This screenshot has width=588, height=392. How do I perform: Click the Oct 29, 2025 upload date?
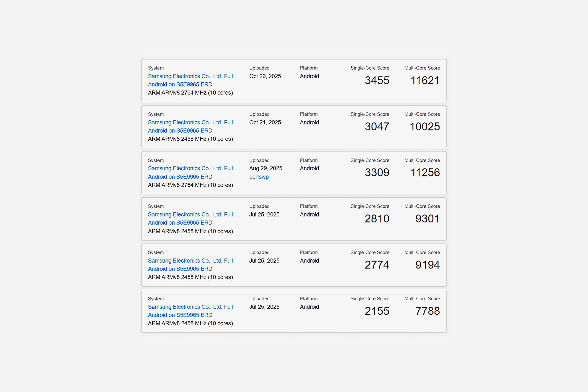pyautogui.click(x=265, y=76)
